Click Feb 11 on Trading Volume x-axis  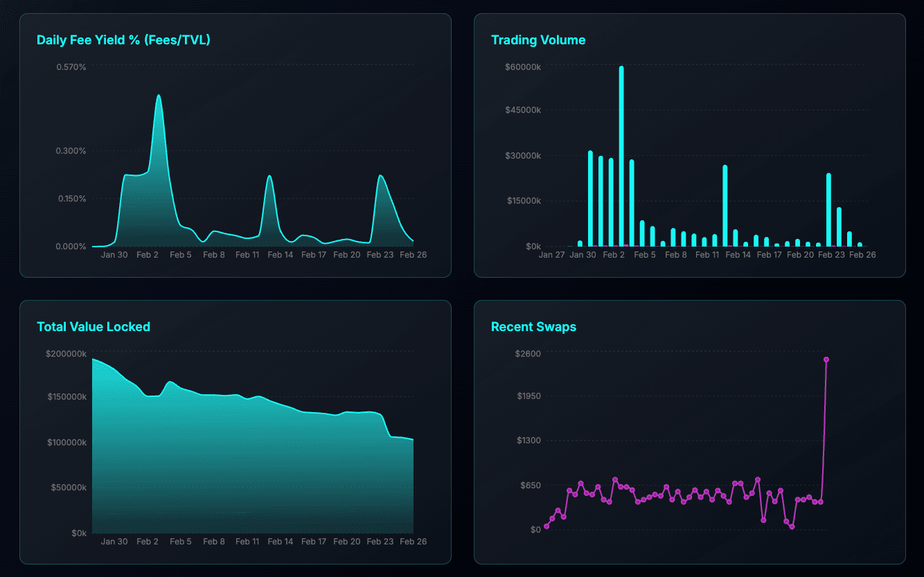[x=707, y=255]
